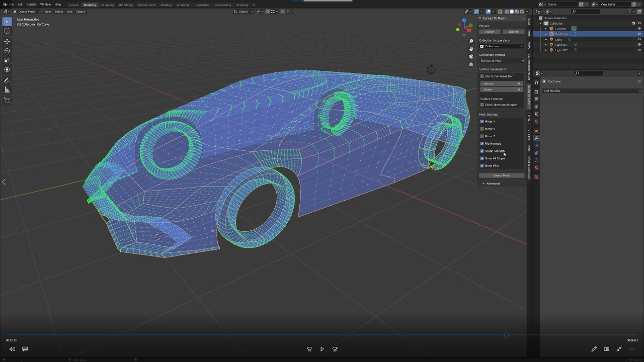Viewport: 644px width, 362px height.
Task: Activate the Transform tool
Action: [x=7, y=70]
